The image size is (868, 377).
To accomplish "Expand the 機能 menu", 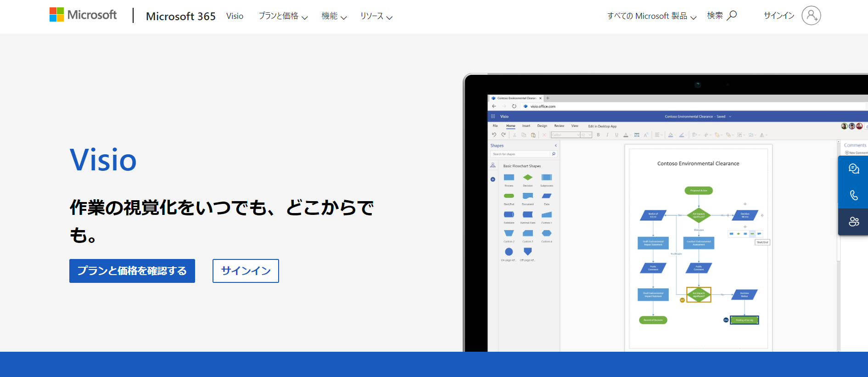I will [x=334, y=16].
